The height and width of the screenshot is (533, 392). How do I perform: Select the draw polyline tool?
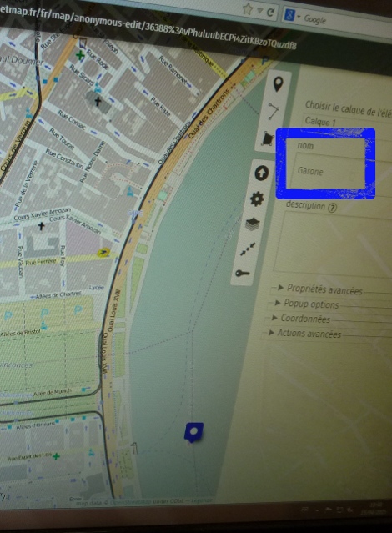tap(274, 111)
